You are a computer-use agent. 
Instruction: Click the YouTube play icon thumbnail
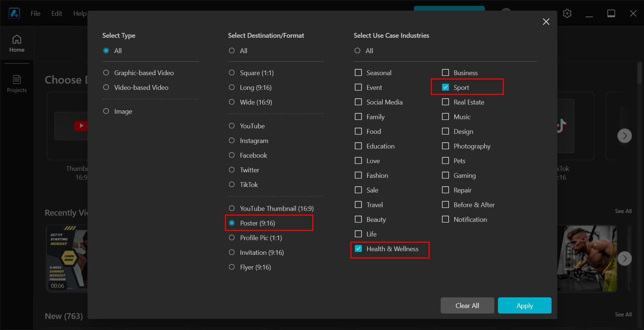click(x=81, y=126)
